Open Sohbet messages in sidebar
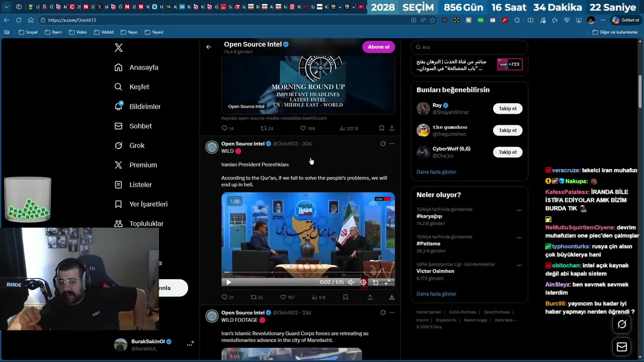The height and width of the screenshot is (362, 644). point(133,126)
